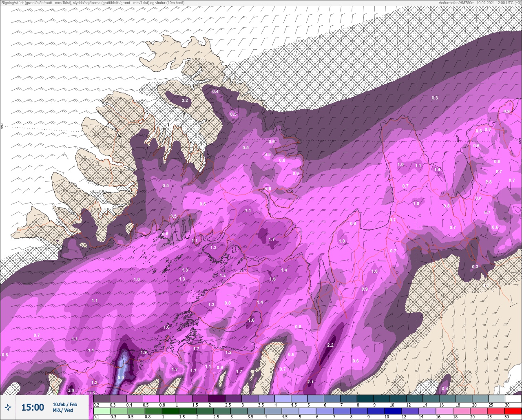The height and width of the screenshot is (420, 522).
Task: Click the 2.2 precipitation value on the map
Action: point(330,345)
